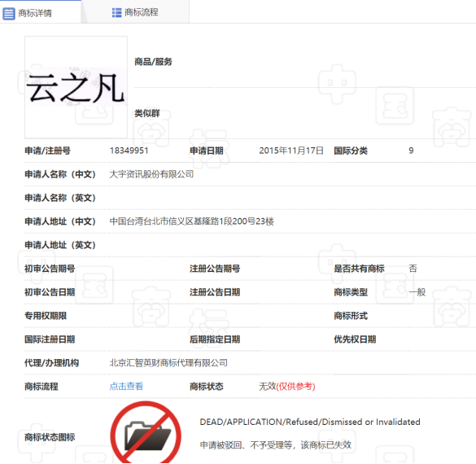Click the 代理/办理机构 label
Screen dimensions: 476x464
click(x=51, y=363)
